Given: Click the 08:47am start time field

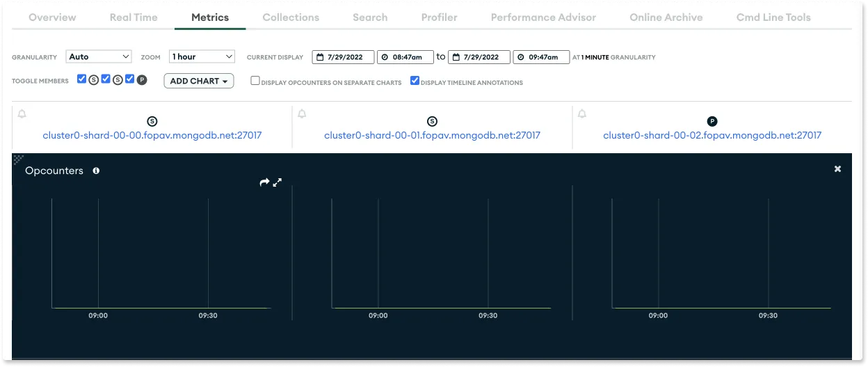Looking at the screenshot, I should point(405,57).
